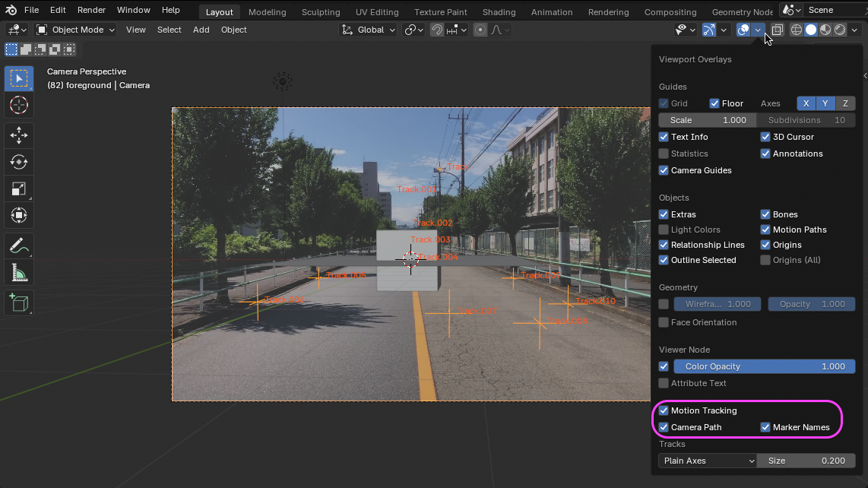The height and width of the screenshot is (488, 868).
Task: Toggle X-Ray mode icon
Action: point(778,30)
